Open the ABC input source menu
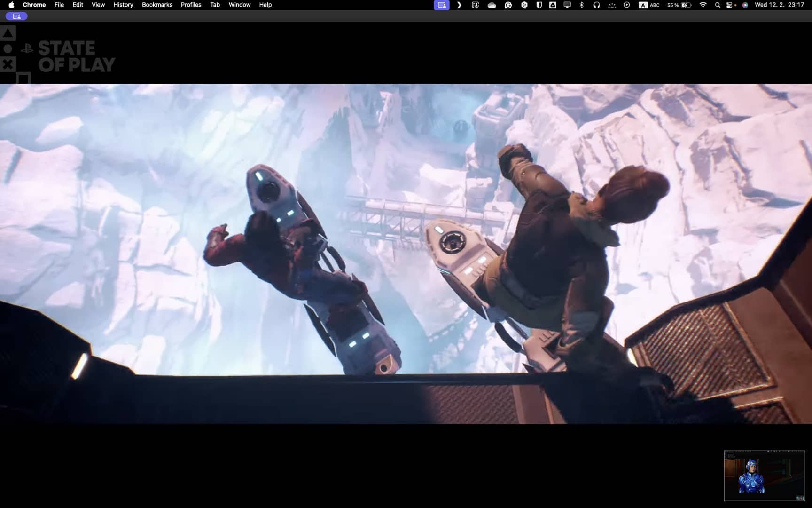The height and width of the screenshot is (508, 812). pyautogui.click(x=649, y=5)
